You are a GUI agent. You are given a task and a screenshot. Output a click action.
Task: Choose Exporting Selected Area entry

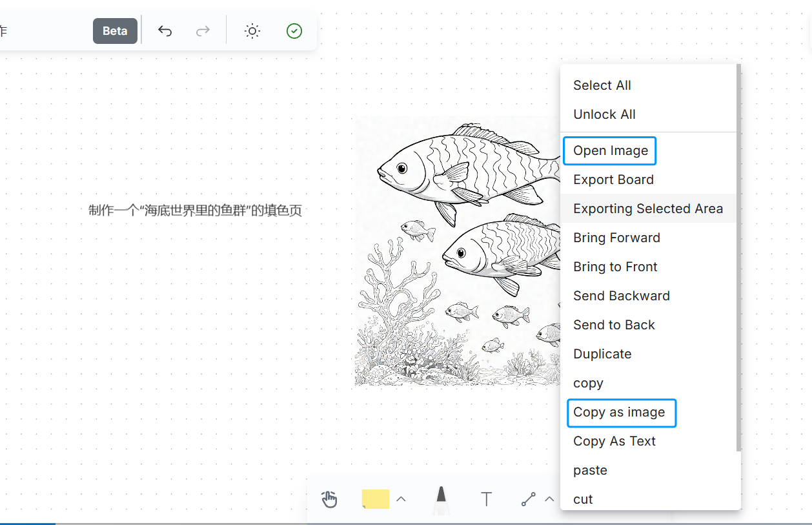[648, 209]
